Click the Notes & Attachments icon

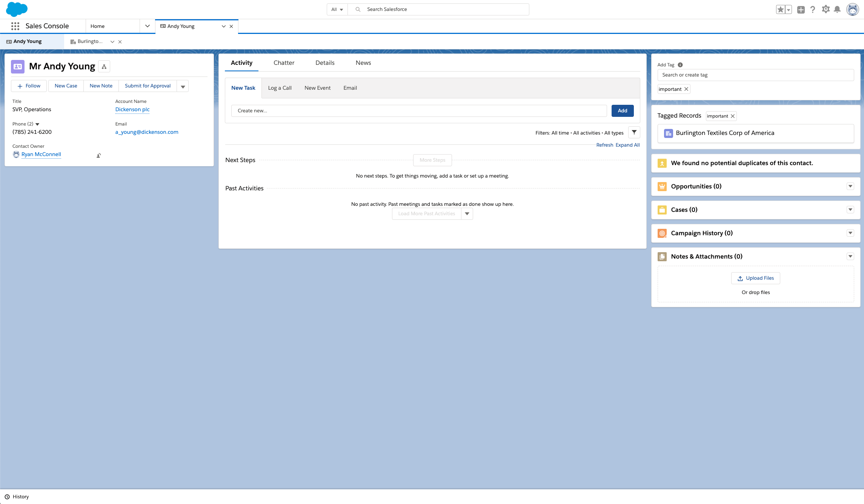pyautogui.click(x=662, y=257)
